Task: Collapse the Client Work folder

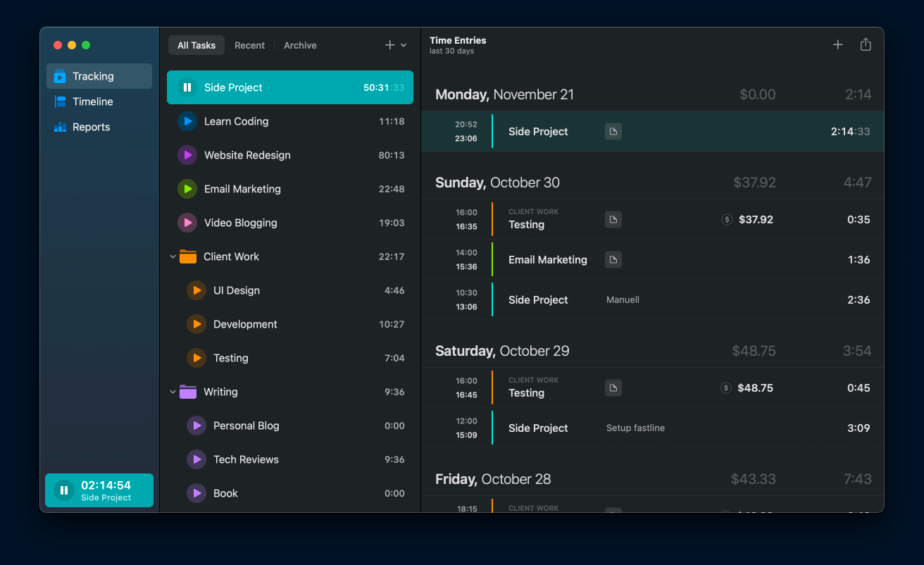Action: pos(173,257)
